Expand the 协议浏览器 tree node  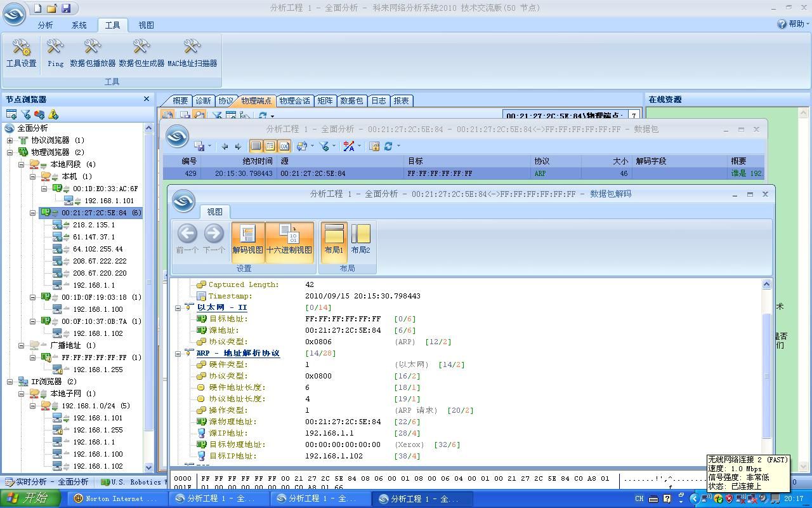10,140
